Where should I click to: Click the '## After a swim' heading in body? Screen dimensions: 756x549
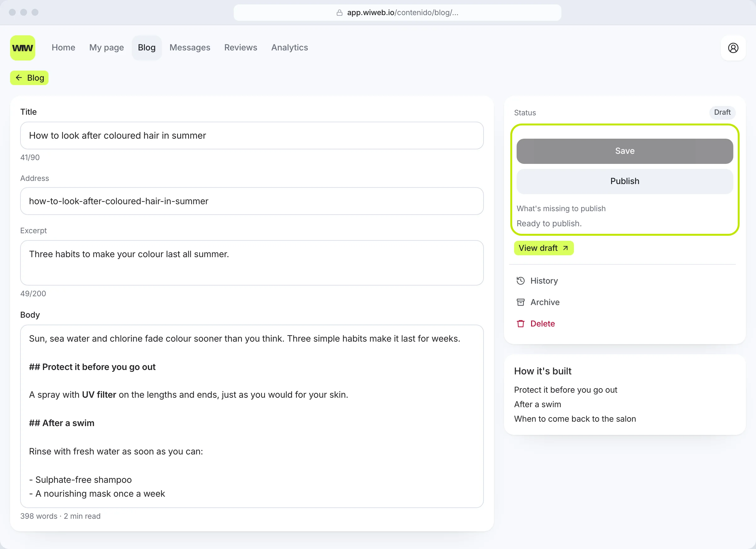(62, 423)
